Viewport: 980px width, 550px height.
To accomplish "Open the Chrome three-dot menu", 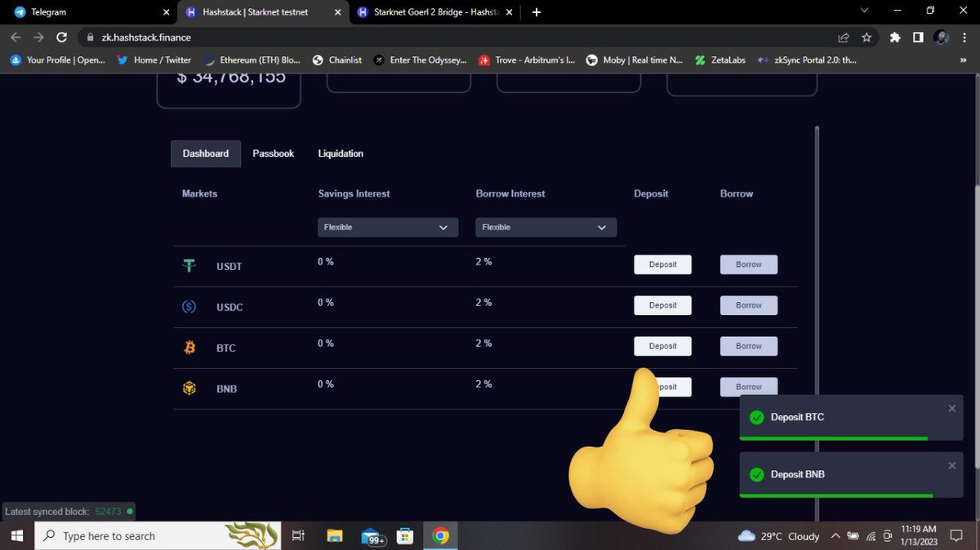I will pos(963,38).
